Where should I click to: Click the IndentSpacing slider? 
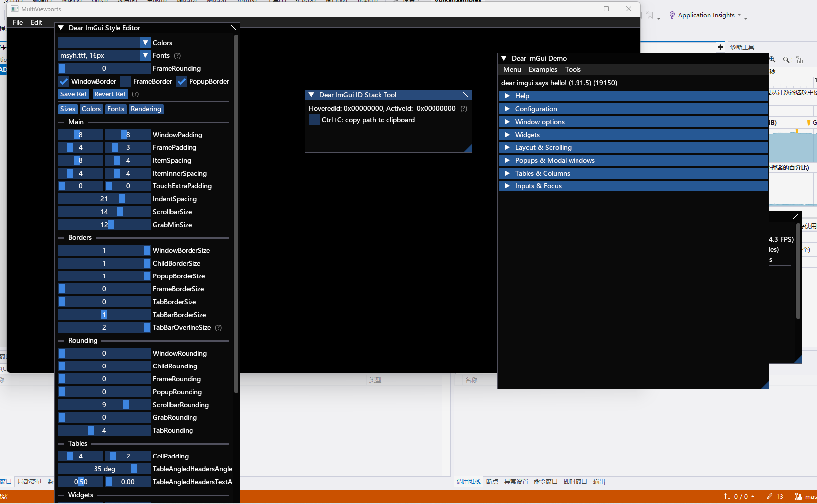click(x=104, y=199)
